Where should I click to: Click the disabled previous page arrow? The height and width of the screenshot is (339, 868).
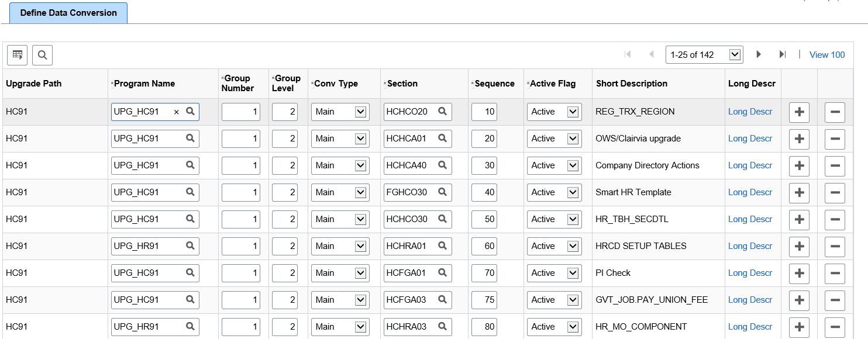coord(651,54)
